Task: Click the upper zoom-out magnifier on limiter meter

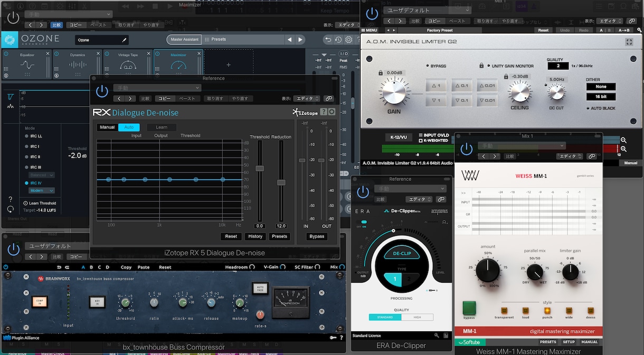Action: point(623,140)
